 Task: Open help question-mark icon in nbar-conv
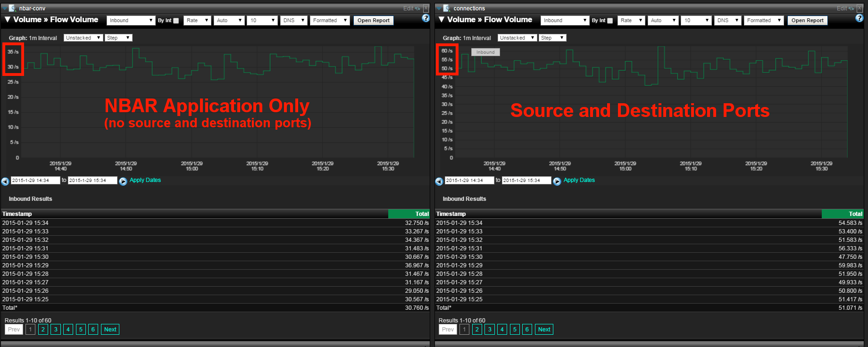(x=426, y=18)
